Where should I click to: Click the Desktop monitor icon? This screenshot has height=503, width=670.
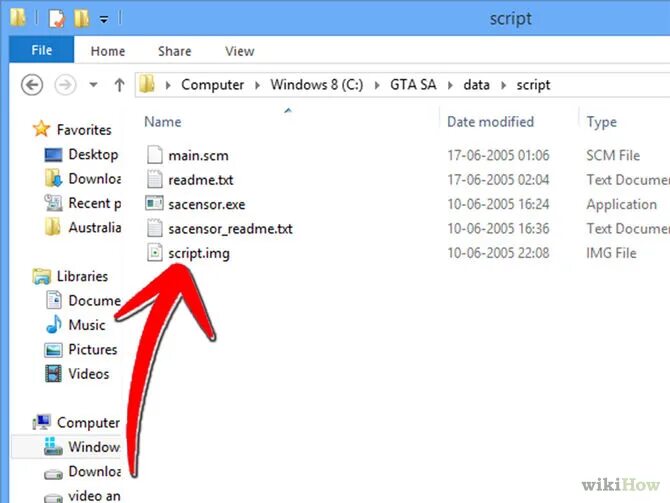click(53, 155)
